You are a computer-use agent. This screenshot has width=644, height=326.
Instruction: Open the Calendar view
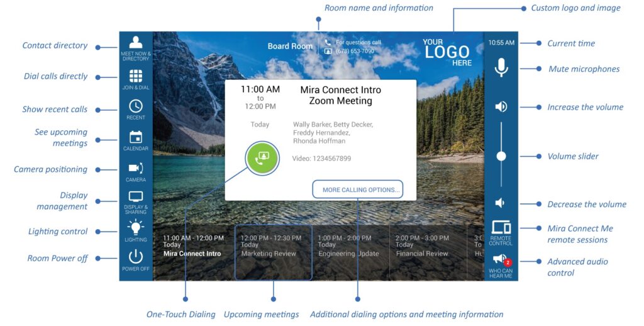tap(136, 140)
